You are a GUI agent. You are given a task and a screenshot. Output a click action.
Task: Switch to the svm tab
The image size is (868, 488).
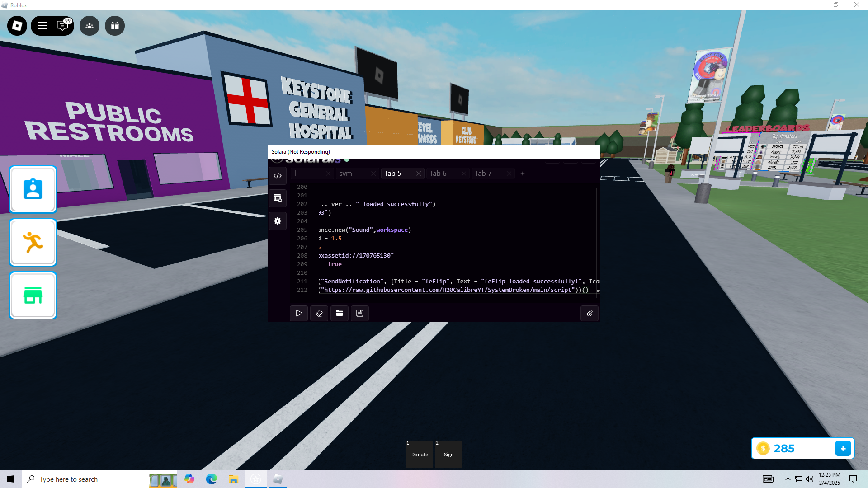346,174
